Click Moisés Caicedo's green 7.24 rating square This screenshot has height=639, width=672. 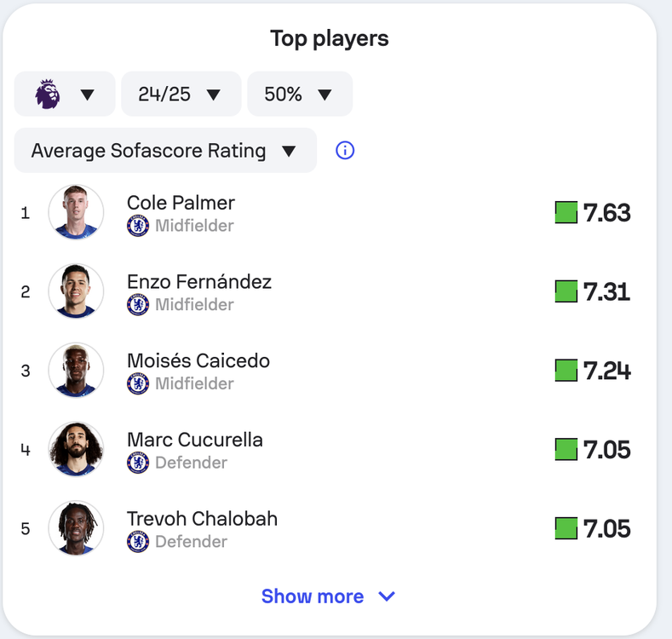(566, 370)
